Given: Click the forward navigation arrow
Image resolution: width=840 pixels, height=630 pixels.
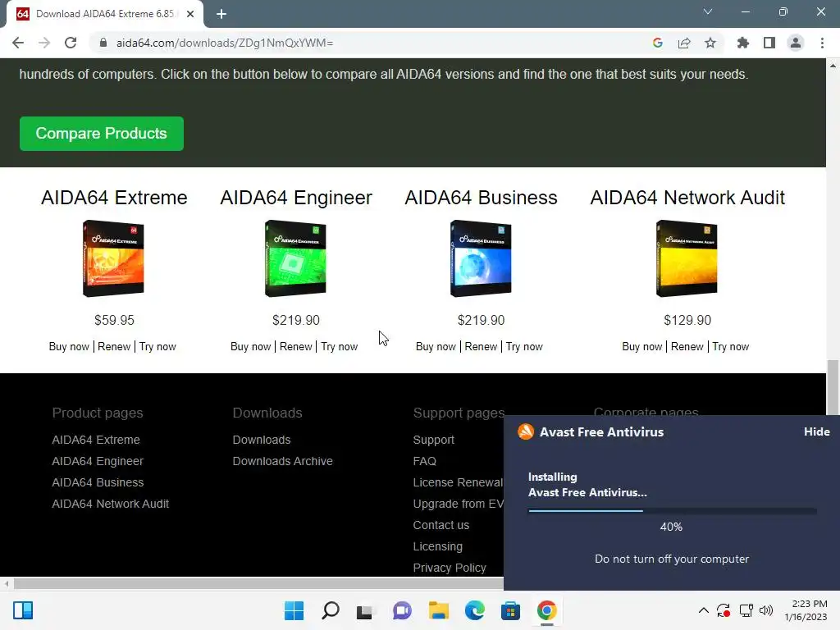Looking at the screenshot, I should 44,43.
